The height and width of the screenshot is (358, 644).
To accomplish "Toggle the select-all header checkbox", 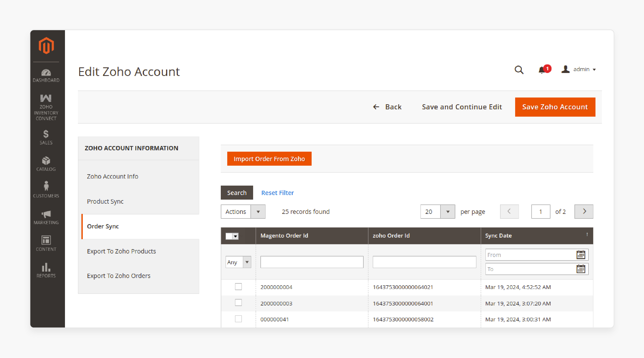I will tap(229, 236).
